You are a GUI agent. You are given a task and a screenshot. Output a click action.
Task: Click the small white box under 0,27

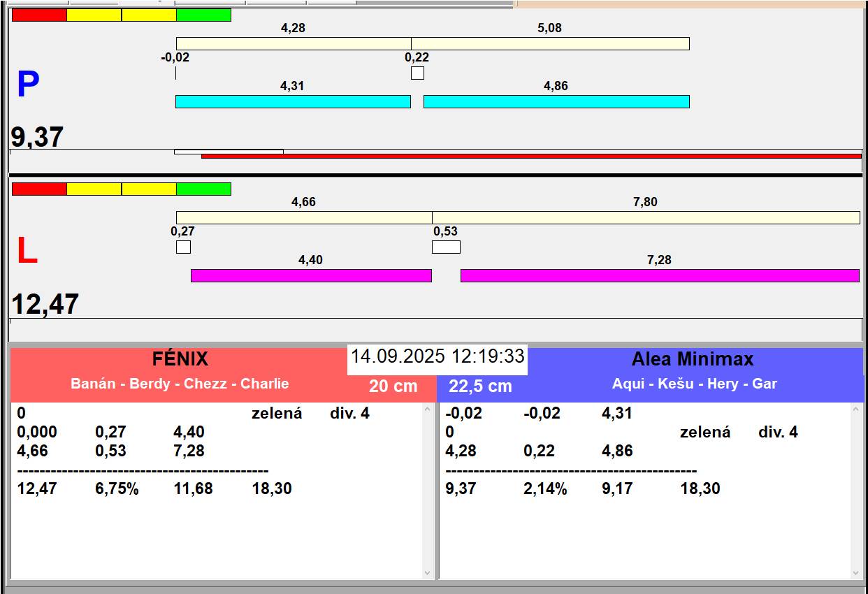pos(183,247)
